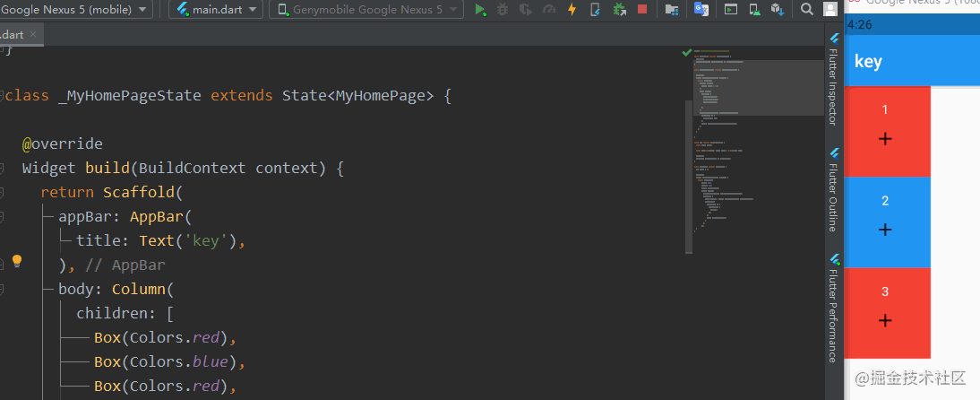The width and height of the screenshot is (980, 400).
Task: Click the first Box(Colors.red) line
Action: (166, 338)
